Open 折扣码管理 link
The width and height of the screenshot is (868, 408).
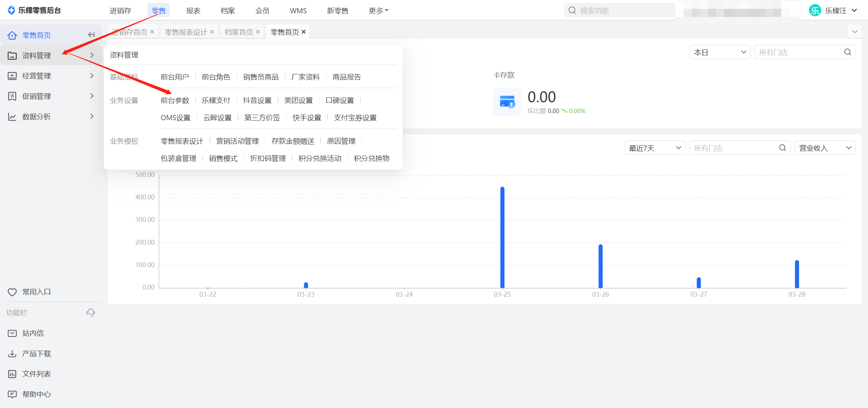click(x=268, y=158)
